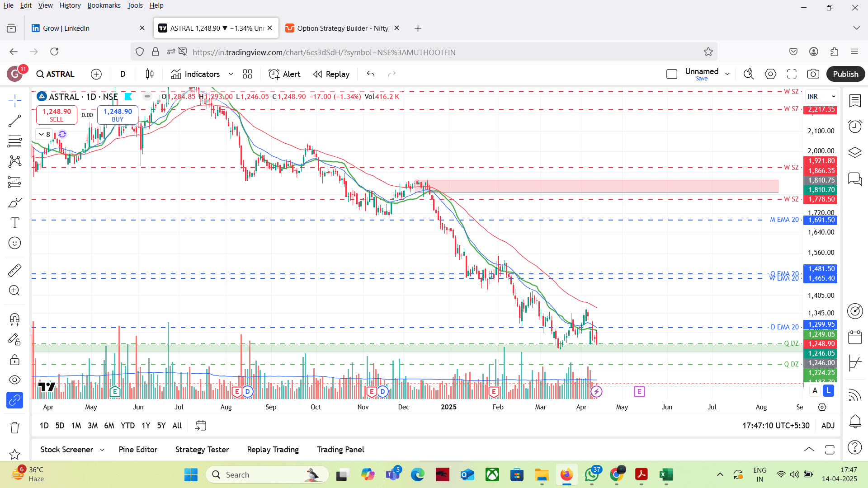Expand the bottom panel with up chevron
Image resolution: width=868 pixels, height=488 pixels.
pos(809,450)
